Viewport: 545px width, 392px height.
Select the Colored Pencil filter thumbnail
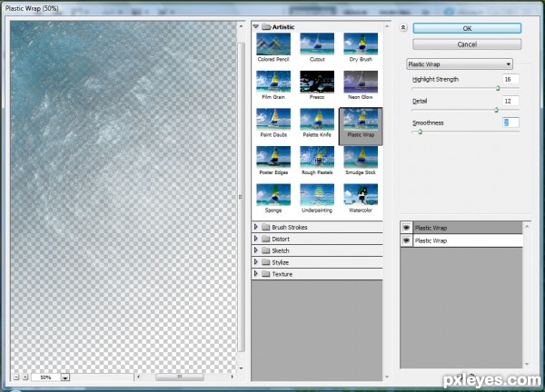tap(273, 44)
